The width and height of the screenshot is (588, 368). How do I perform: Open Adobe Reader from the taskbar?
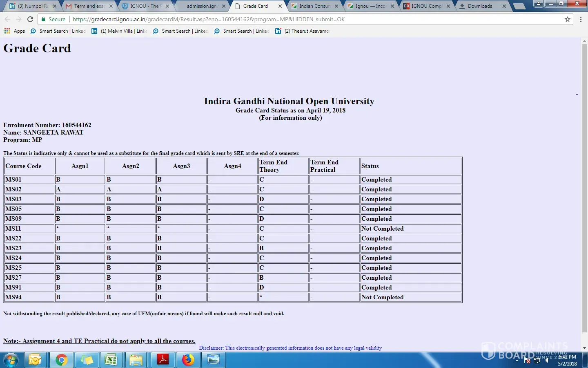pyautogui.click(x=163, y=360)
